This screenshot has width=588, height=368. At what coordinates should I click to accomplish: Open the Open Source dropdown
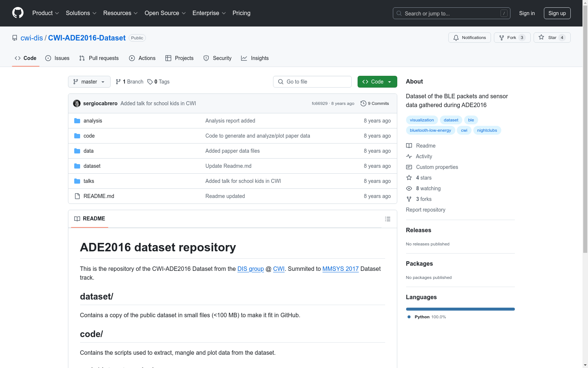tap(165, 13)
